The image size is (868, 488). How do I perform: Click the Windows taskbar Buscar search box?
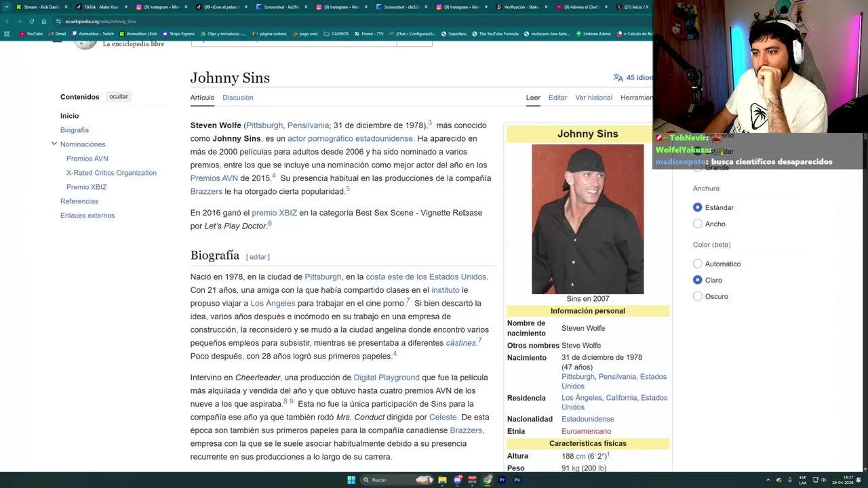(x=397, y=480)
